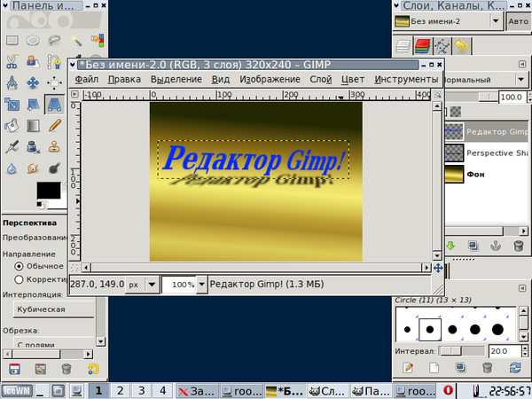Create a new brush
Screen dimensions: 532x399
[x=434, y=368]
